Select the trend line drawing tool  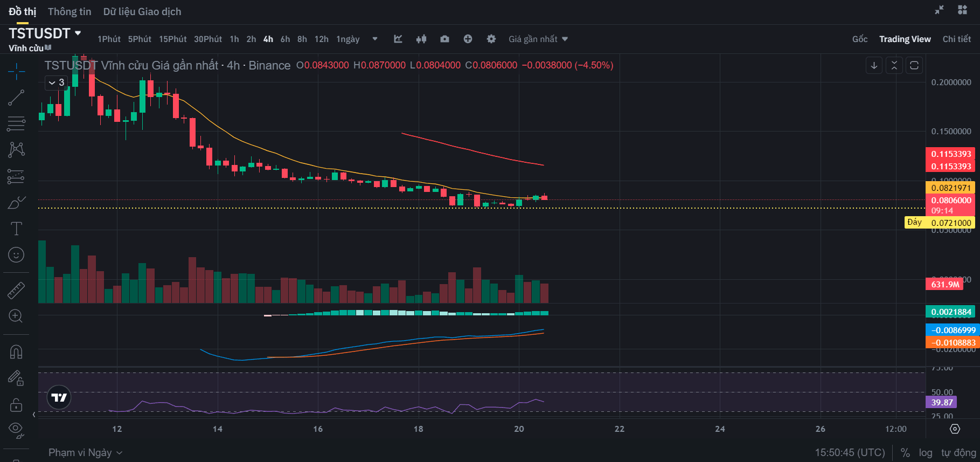pyautogui.click(x=16, y=98)
